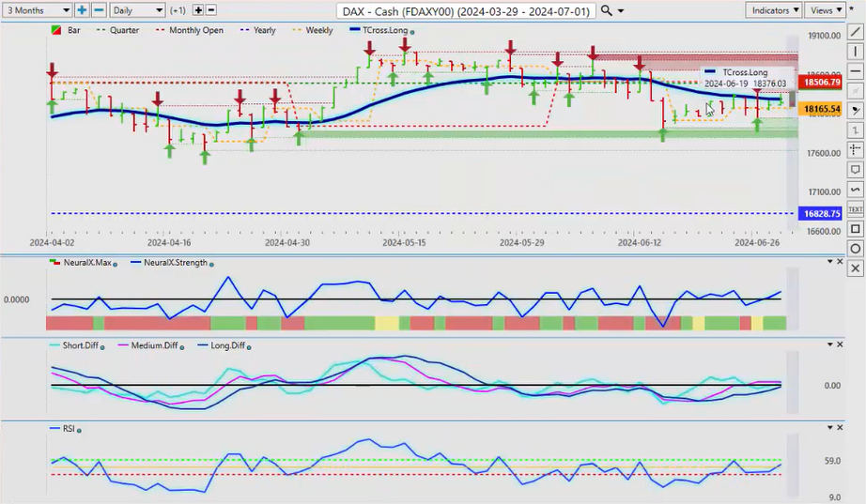The image size is (866, 504).
Task: Open the NeuralX panel options arrow
Action: click(x=829, y=262)
